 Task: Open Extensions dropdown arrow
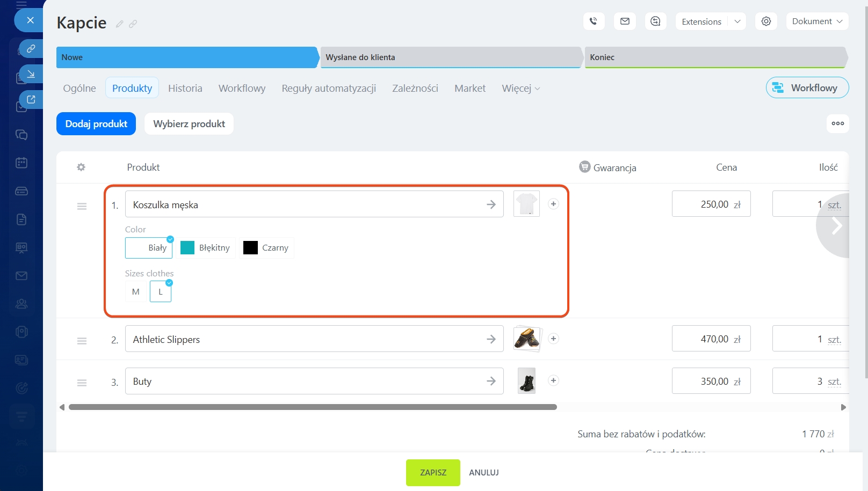[x=737, y=21]
